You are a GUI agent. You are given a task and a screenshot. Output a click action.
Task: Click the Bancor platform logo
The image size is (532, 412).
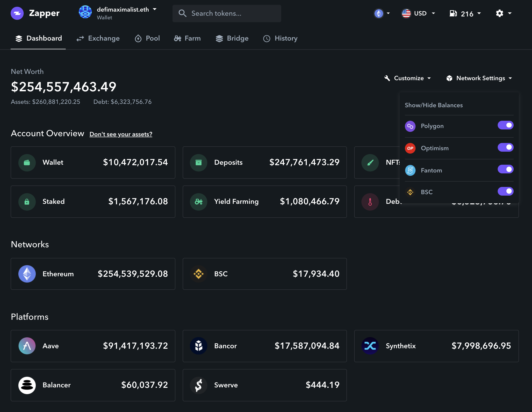[x=199, y=346]
